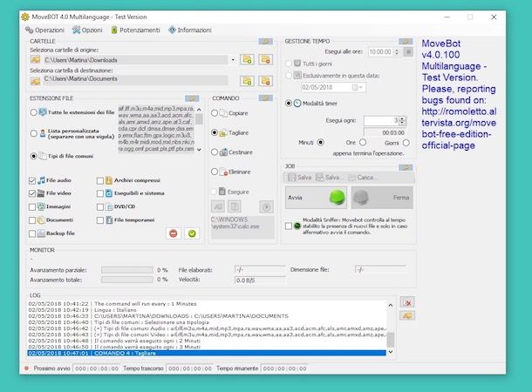Select Esclusivamente in questa data option
The height and width of the screenshot is (392, 532).
coord(289,75)
